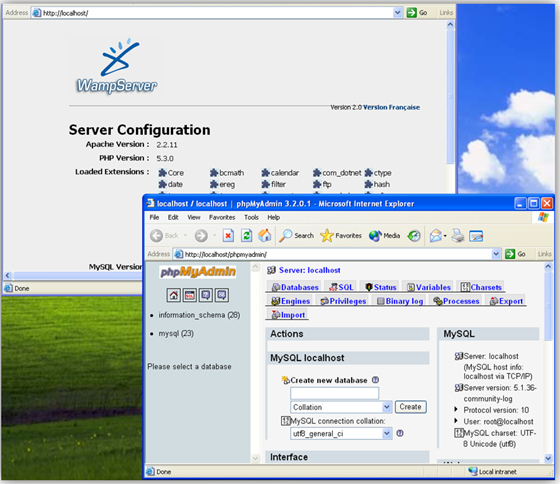Open the Help menu
This screenshot has width=560, height=484.
tap(274, 217)
